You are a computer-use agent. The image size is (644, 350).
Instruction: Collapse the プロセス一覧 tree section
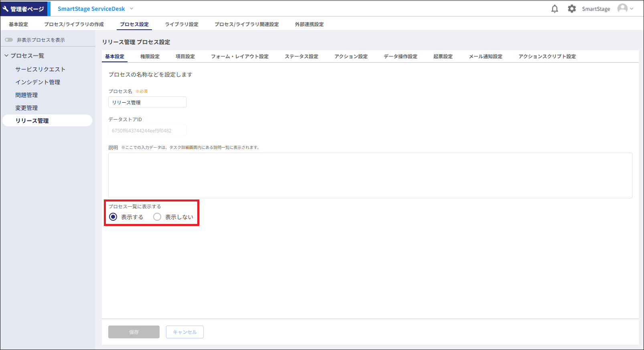tap(6, 55)
